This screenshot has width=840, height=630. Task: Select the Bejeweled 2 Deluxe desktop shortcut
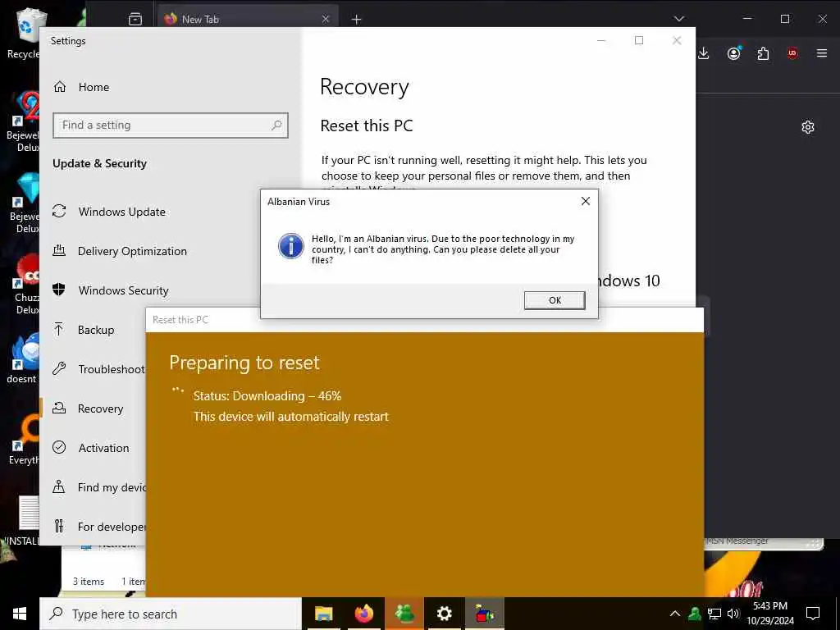(24, 122)
